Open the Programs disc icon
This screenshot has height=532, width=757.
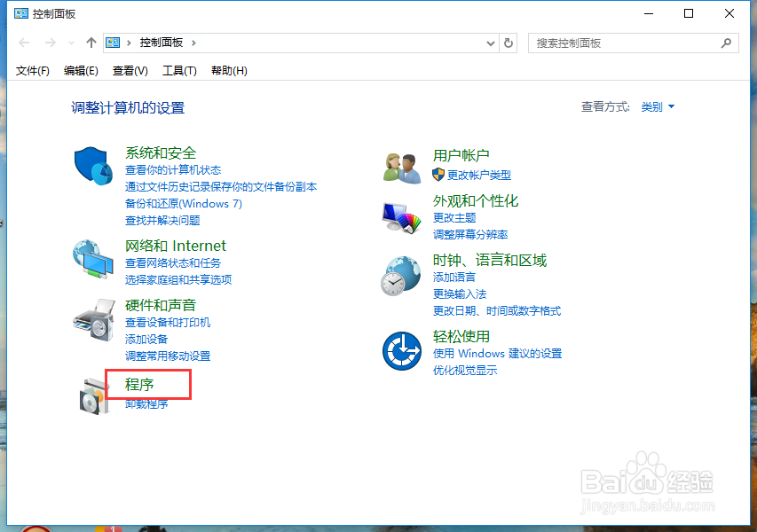pos(94,397)
